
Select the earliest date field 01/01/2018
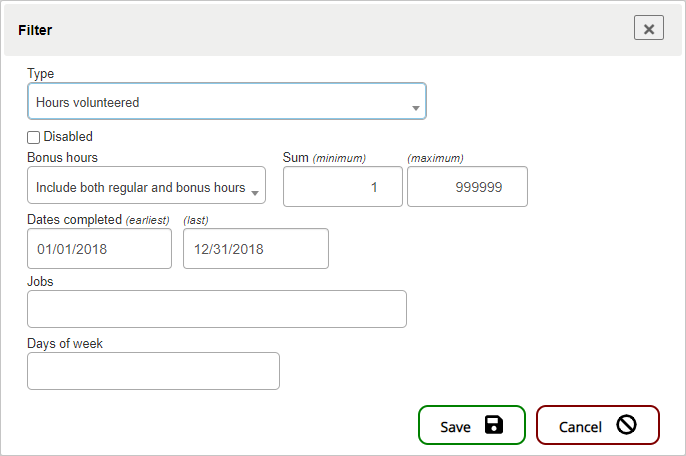pos(99,249)
